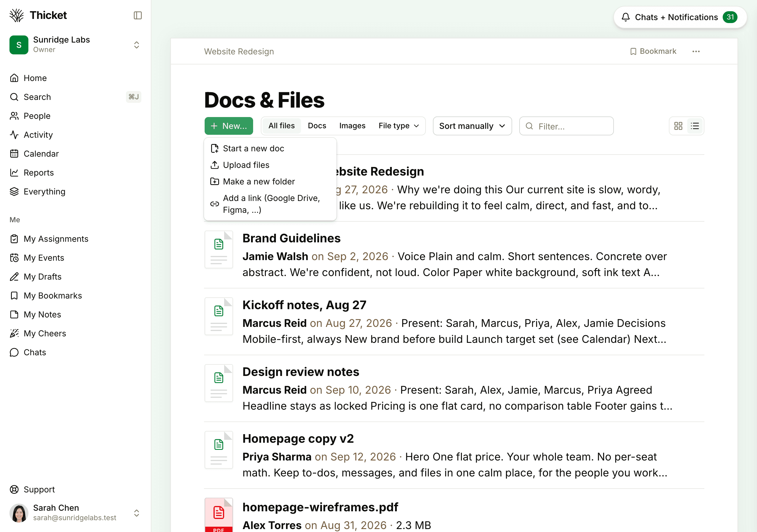
Task: Open the Activity feed
Action: 75,135
